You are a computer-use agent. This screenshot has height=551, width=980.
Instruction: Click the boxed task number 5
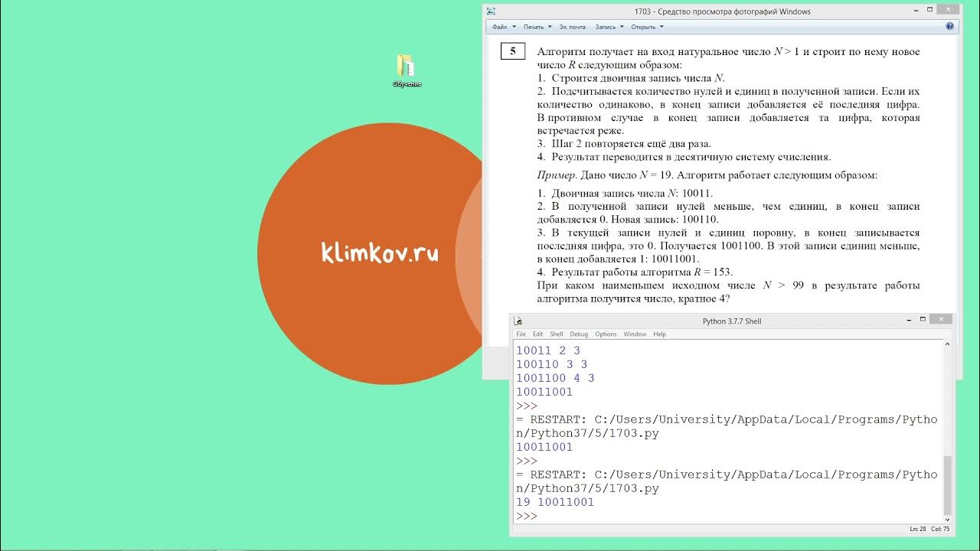pyautogui.click(x=512, y=51)
